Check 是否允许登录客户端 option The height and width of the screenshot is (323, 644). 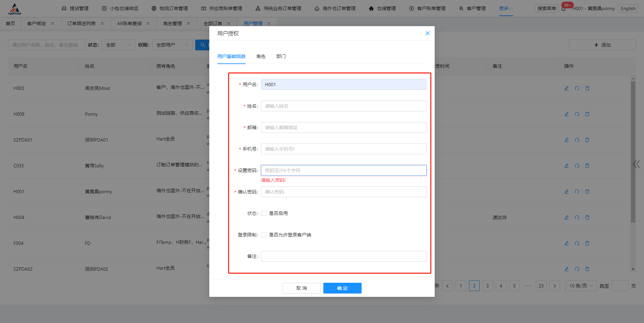coord(264,235)
